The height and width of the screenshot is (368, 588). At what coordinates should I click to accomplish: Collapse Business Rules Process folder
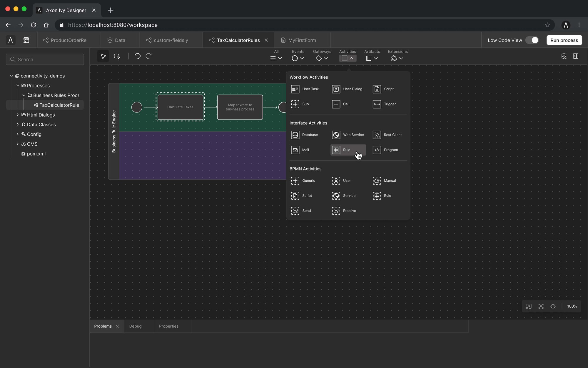[x=24, y=95]
